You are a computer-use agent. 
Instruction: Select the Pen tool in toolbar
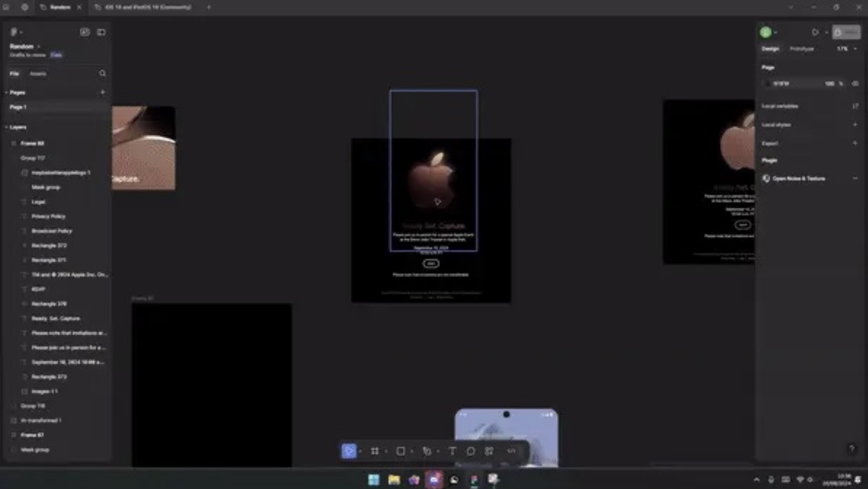click(x=427, y=451)
